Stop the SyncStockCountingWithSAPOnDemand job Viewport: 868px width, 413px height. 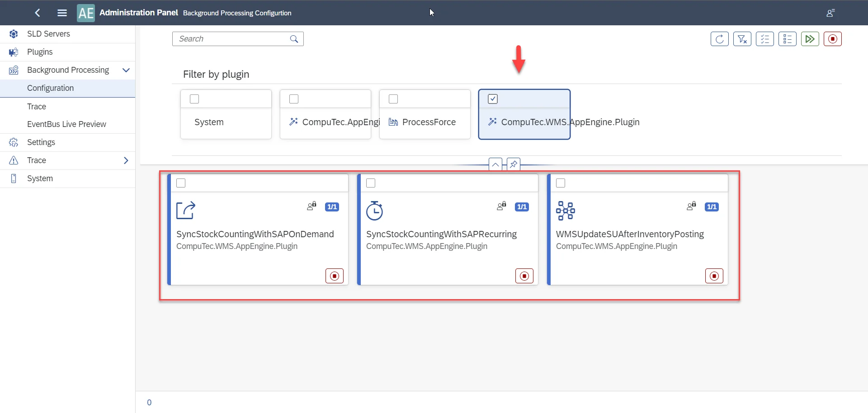click(334, 276)
